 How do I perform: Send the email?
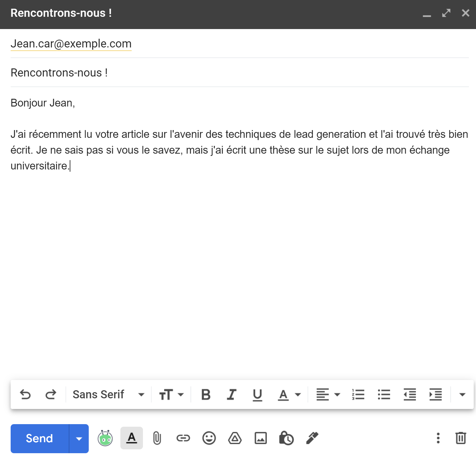[39, 438]
